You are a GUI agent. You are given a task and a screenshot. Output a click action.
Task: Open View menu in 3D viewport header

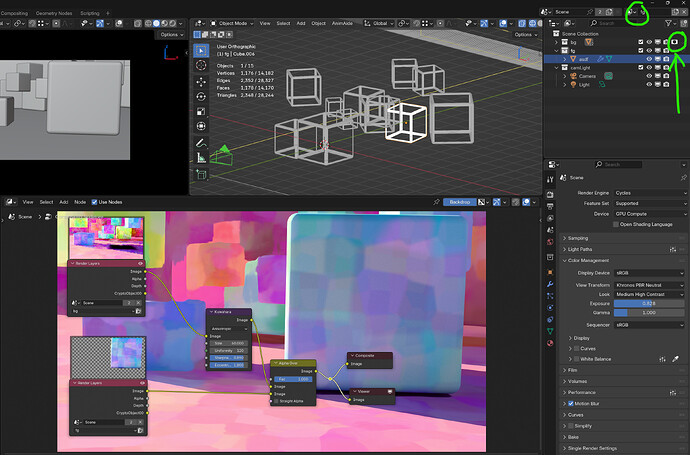(x=264, y=23)
